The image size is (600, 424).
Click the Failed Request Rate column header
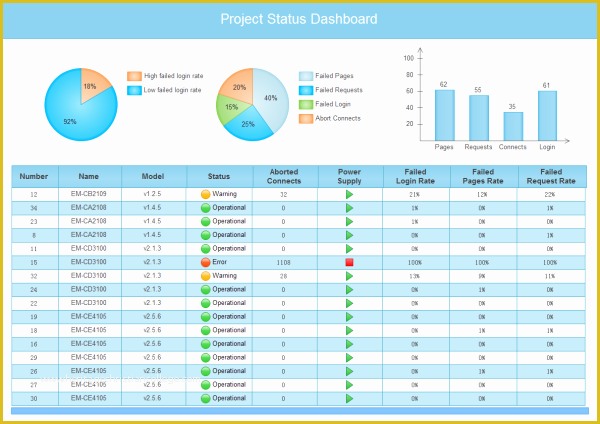click(552, 176)
